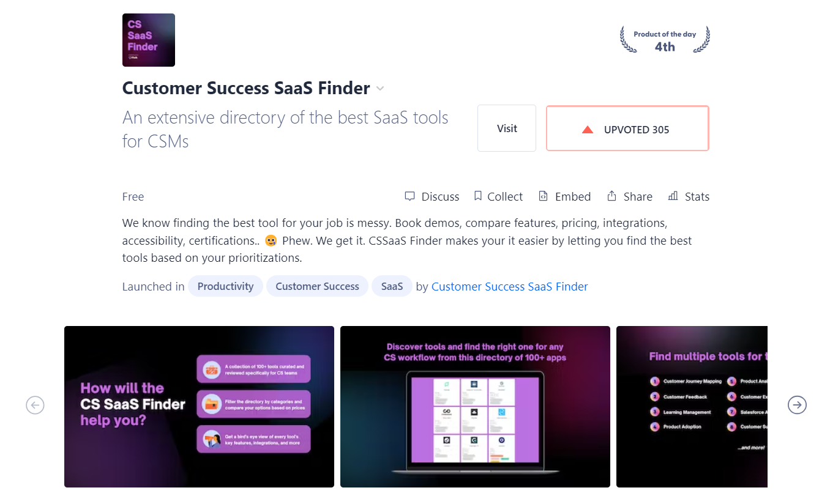Open the Stats bar chart icon
The width and height of the screenshot is (830, 504).
point(673,196)
